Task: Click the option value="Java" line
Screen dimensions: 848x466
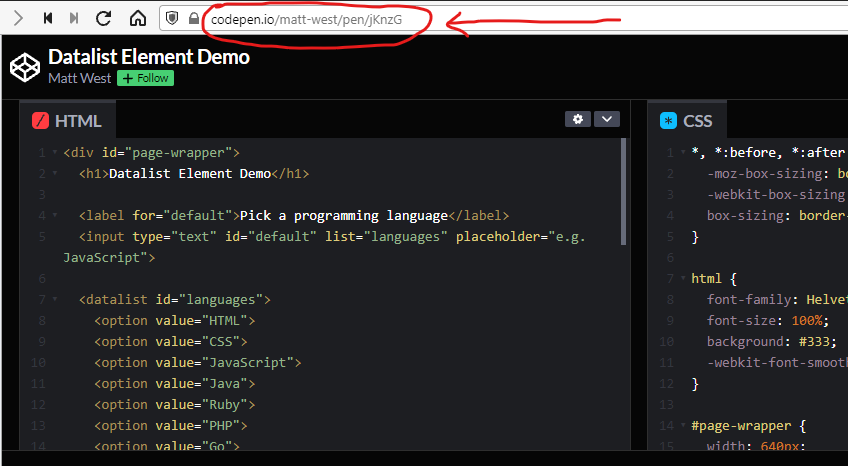Action: click(x=175, y=384)
